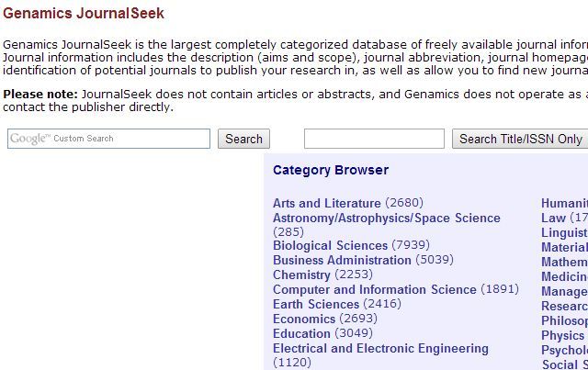The height and width of the screenshot is (370, 588).
Task: Click the Title/ISSN search text box
Action: (x=374, y=139)
